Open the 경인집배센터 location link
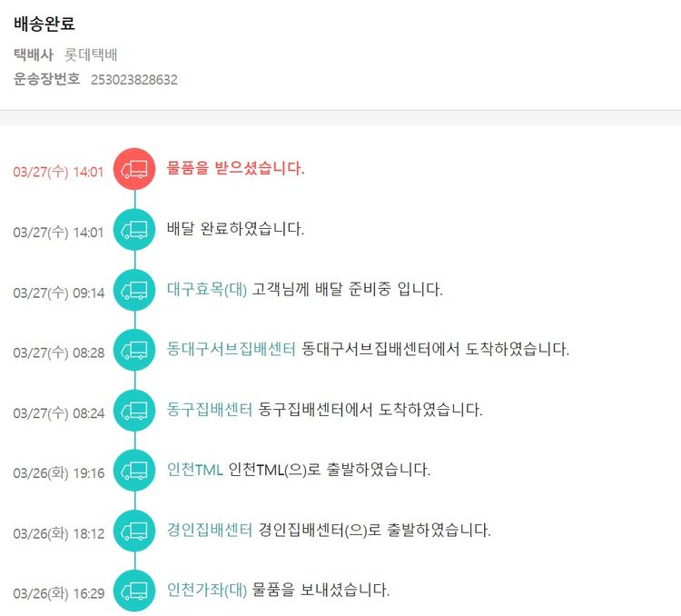 (210, 530)
